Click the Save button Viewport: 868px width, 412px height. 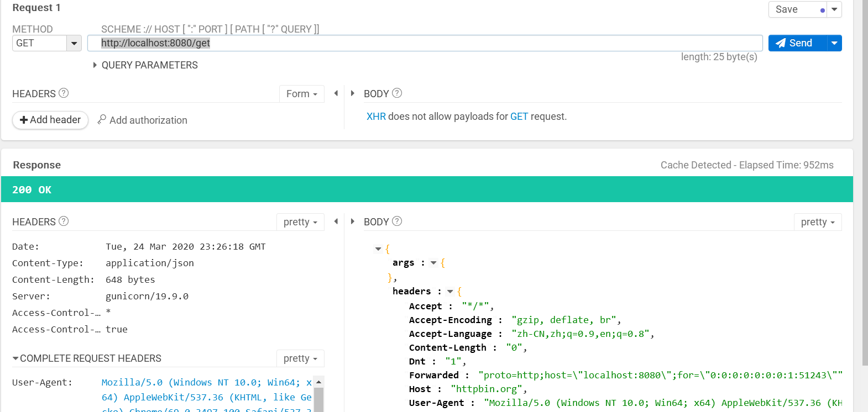click(797, 9)
